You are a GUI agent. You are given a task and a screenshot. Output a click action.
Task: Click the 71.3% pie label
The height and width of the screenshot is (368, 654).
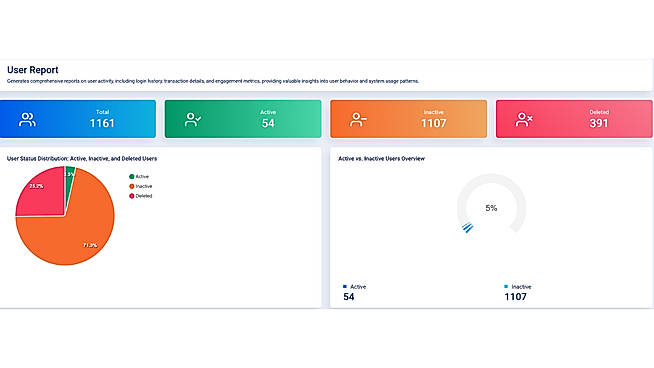[x=90, y=245]
